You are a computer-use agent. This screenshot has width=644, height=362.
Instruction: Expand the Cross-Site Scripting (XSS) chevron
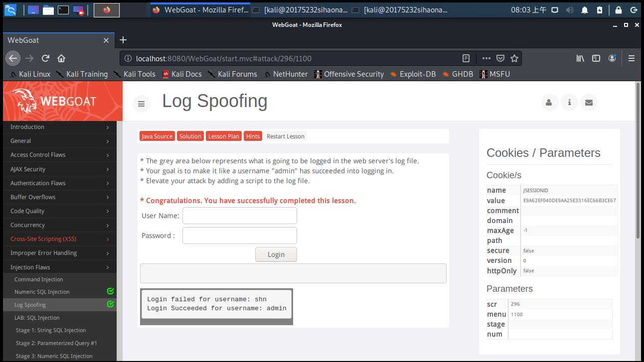coord(108,239)
